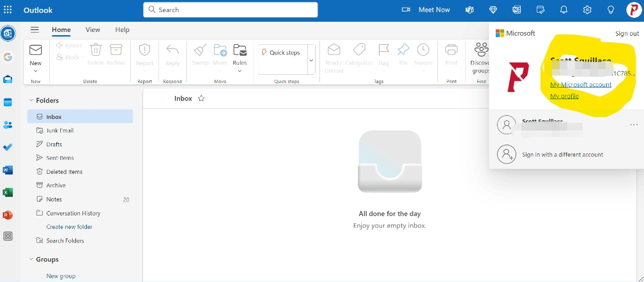Screen dimensions: 644x282
Task: Select the Conversation History folder
Action: coord(80,214)
